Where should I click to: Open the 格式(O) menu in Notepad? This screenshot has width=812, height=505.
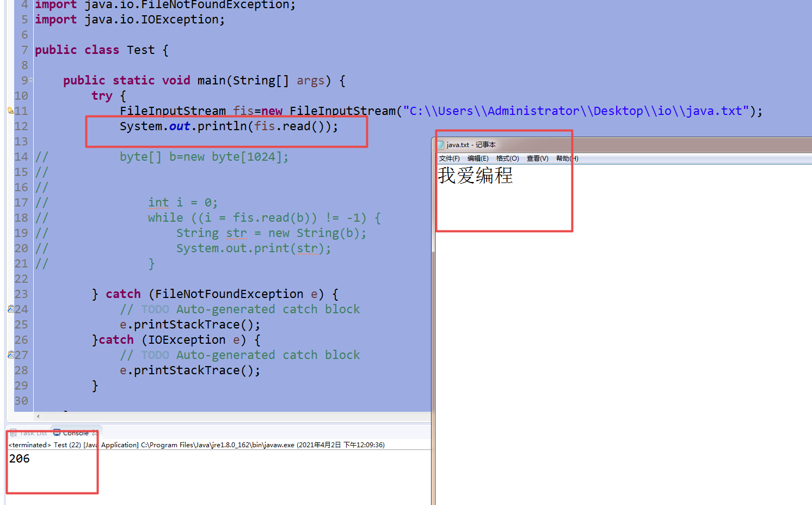[x=507, y=159]
